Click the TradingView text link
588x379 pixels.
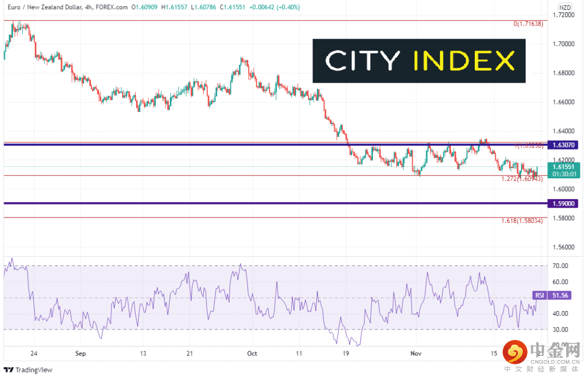[x=34, y=370]
